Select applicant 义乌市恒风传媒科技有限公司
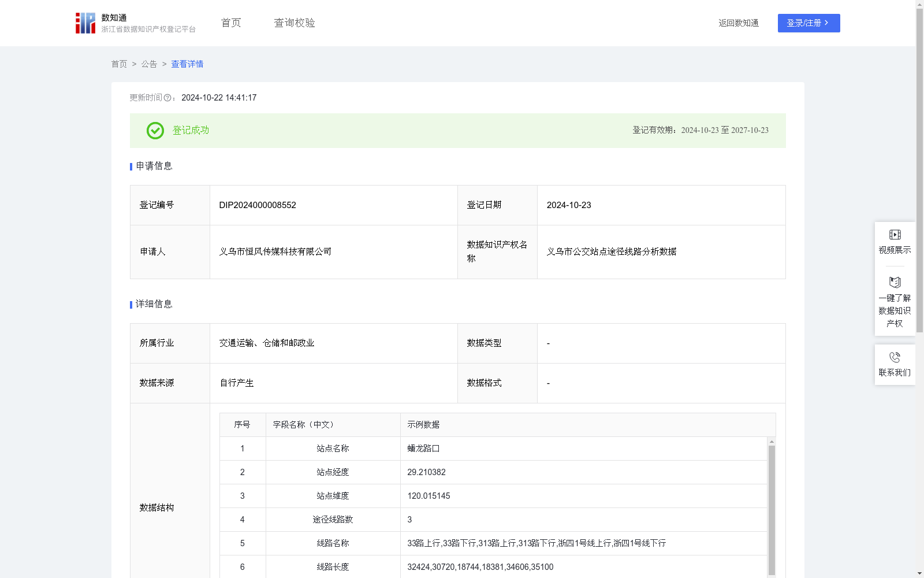This screenshot has height=578, width=924. coord(275,251)
